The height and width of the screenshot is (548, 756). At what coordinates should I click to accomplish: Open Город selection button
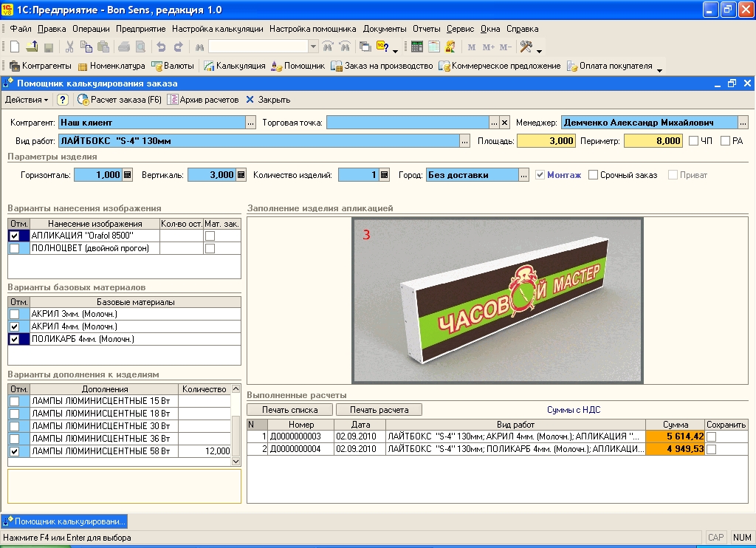click(x=523, y=175)
